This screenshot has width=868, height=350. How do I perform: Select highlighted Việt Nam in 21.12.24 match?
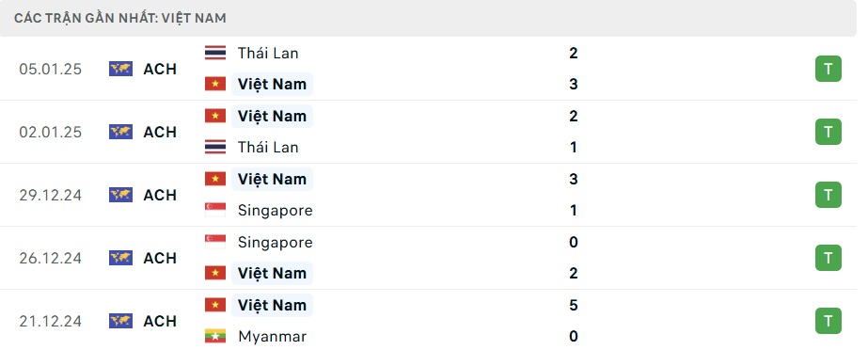tap(272, 305)
